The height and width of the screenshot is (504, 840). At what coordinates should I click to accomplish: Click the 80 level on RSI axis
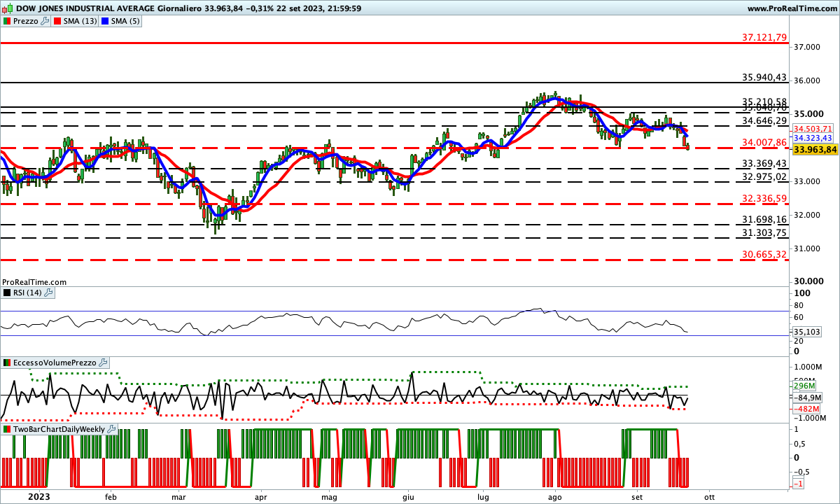coord(799,306)
